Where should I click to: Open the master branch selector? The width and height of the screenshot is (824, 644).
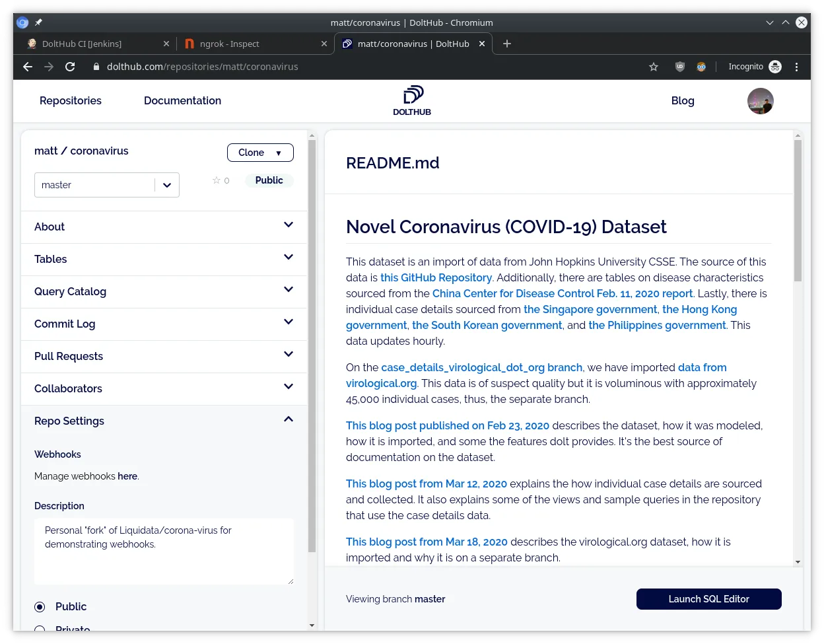(106, 185)
